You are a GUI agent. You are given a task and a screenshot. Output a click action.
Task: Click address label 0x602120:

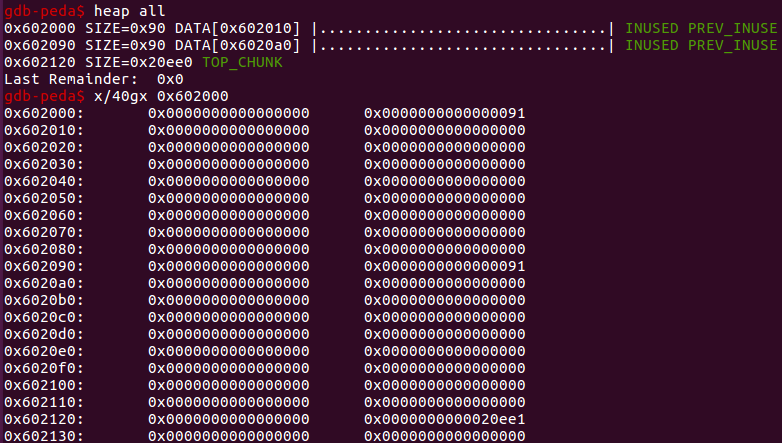coord(44,419)
